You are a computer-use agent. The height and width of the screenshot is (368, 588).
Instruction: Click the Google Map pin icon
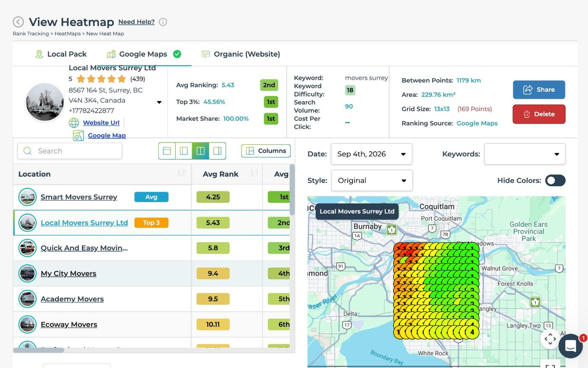[78, 135]
